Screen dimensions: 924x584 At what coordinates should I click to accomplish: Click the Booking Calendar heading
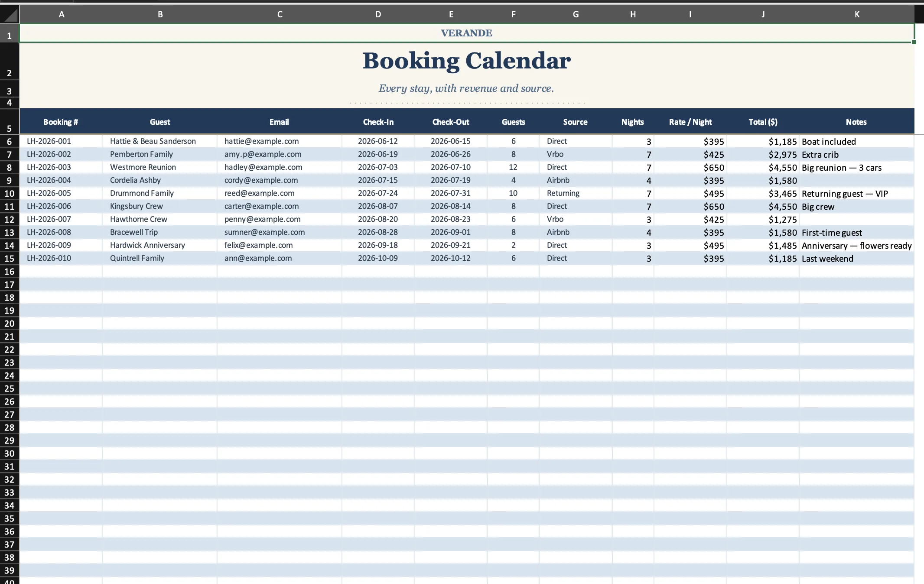click(x=467, y=61)
